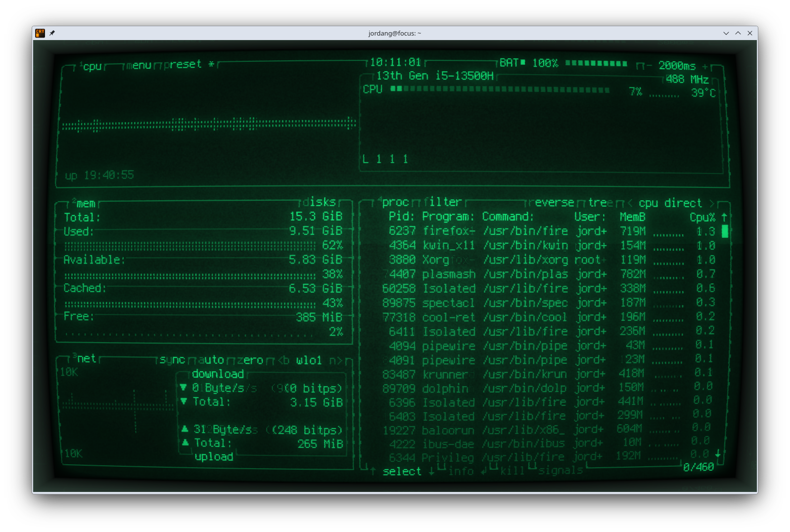Select next sort column right arrow
This screenshot has width=790, height=532.
[x=712, y=203]
